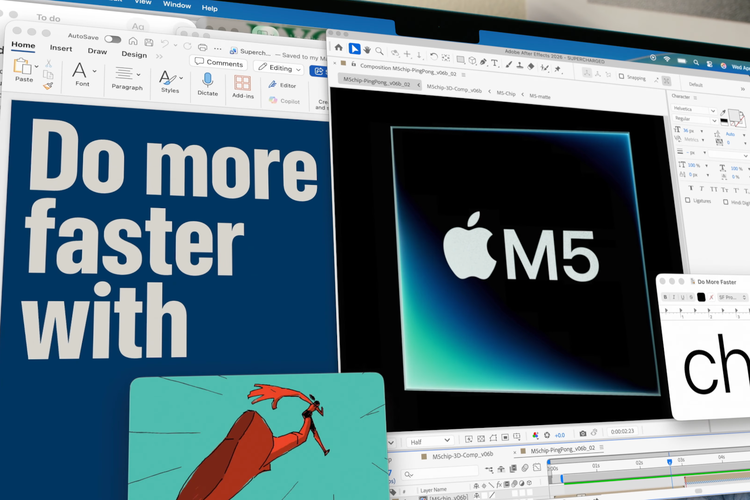Expand the Paste options arrow
The image size is (750, 500).
click(x=37, y=66)
